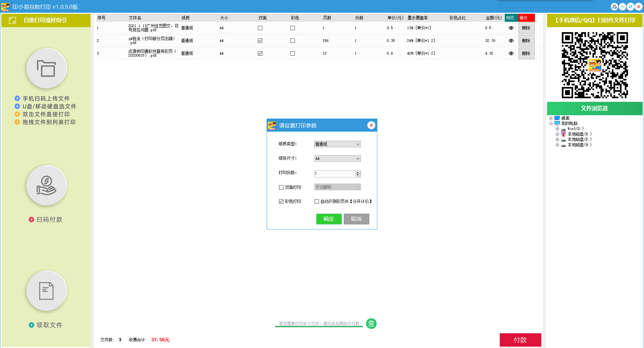Scan the QR code image

(x=594, y=65)
